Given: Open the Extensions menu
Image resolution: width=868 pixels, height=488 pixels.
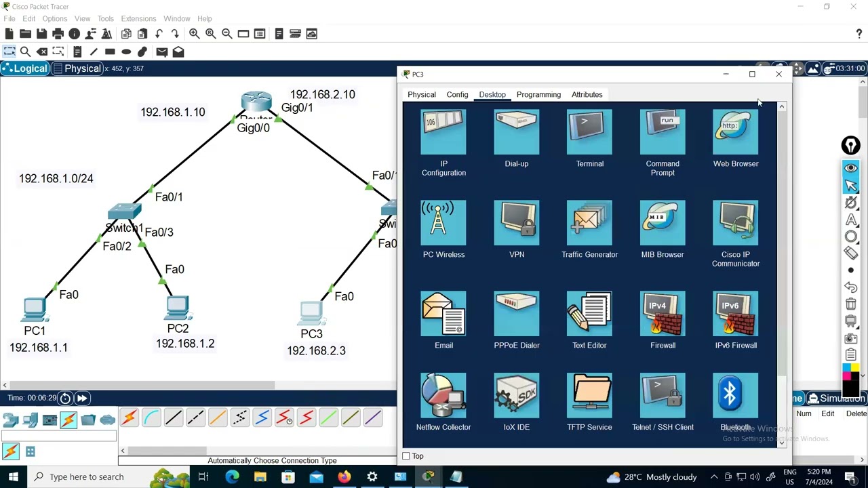Looking at the screenshot, I should point(138,18).
